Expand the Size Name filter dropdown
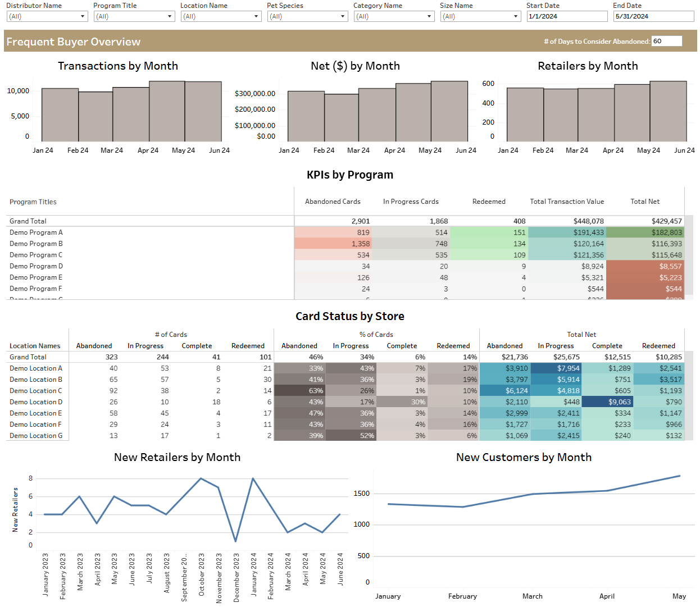 [x=480, y=16]
